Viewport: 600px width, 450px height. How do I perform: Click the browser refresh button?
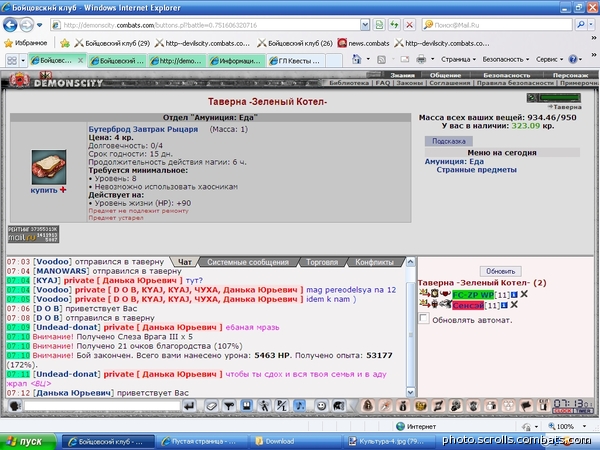point(394,25)
